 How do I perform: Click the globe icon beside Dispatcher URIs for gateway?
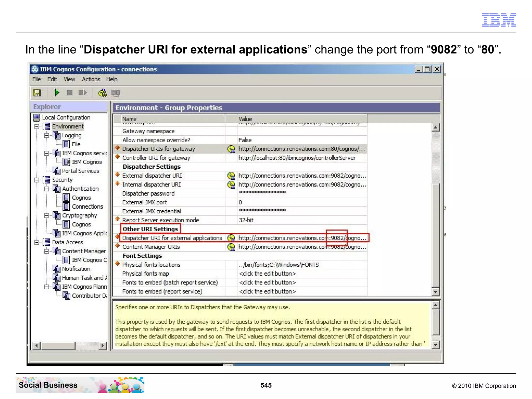pos(231,149)
